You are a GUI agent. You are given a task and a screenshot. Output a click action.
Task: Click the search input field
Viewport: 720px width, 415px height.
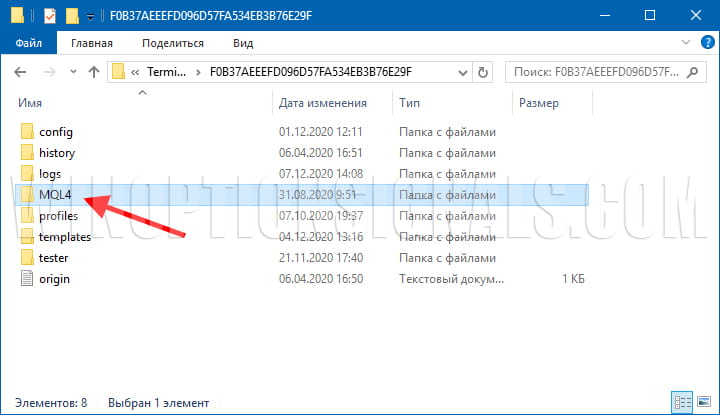click(595, 72)
